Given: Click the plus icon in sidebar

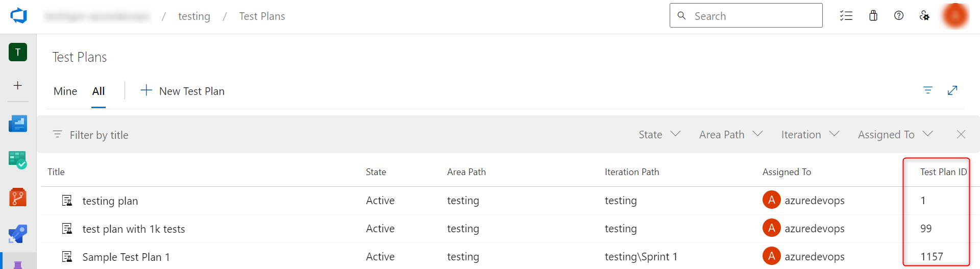Looking at the screenshot, I should tap(18, 85).
